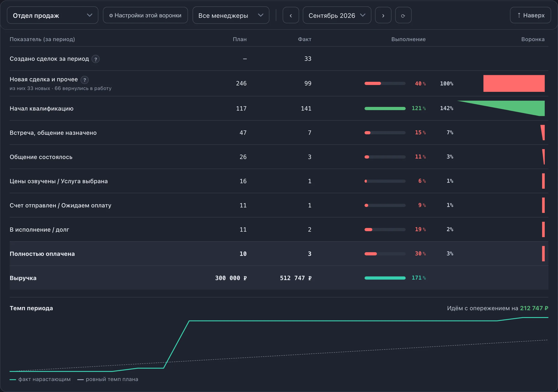Open the 'Сентябрь 2026' period dropdown

(x=337, y=15)
